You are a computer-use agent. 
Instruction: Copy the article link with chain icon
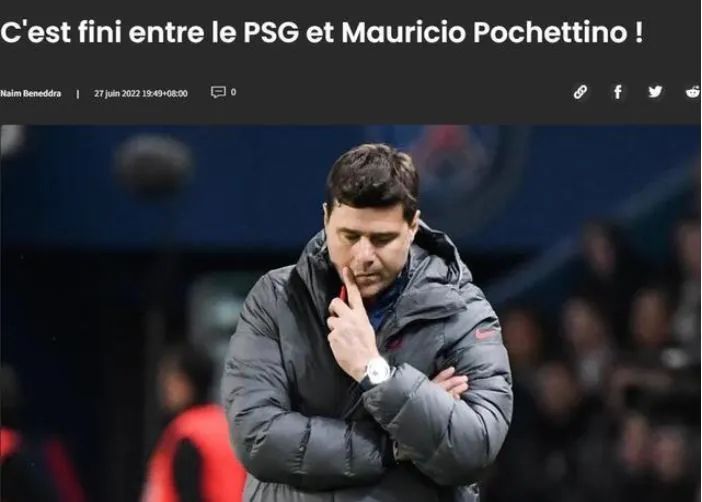pyautogui.click(x=580, y=92)
